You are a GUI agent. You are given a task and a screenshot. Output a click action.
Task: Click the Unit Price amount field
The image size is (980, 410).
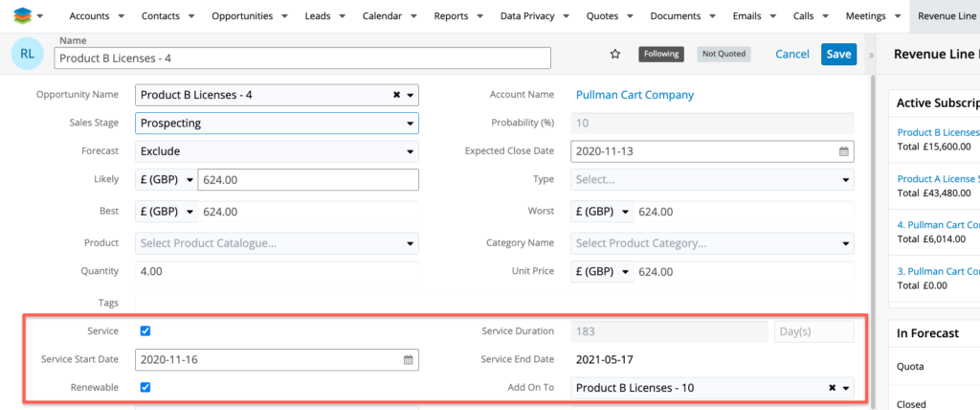point(744,272)
